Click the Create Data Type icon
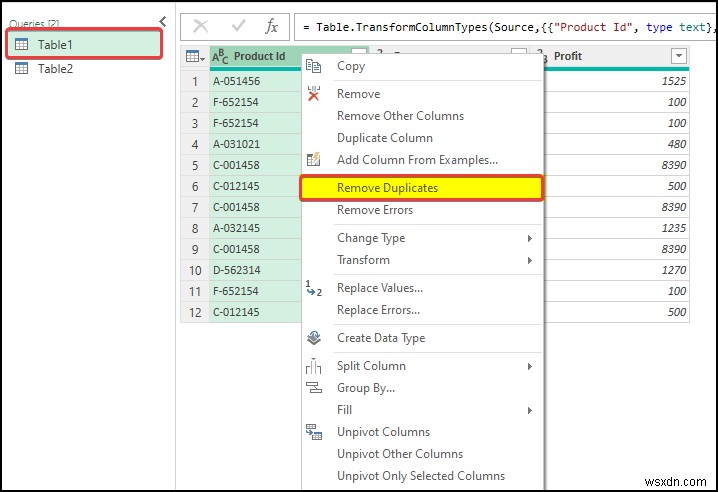The height and width of the screenshot is (492, 718). coord(314,338)
